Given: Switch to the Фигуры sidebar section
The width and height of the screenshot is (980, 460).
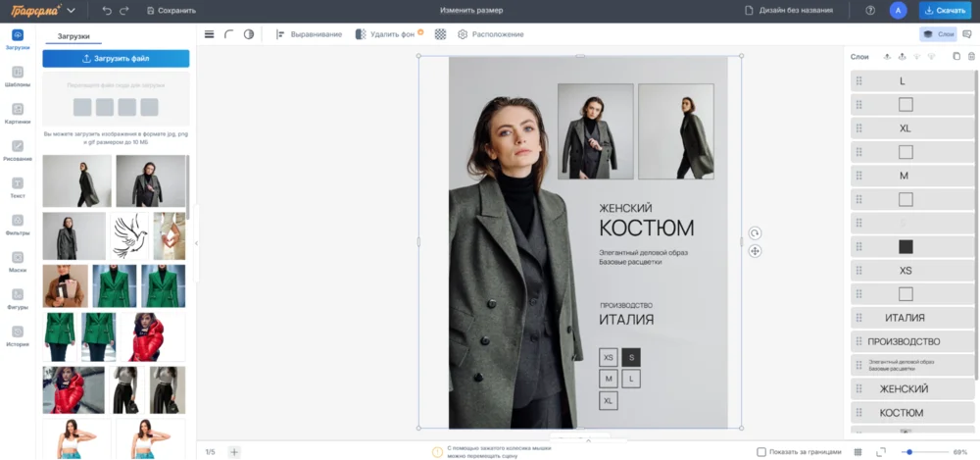Looking at the screenshot, I should pos(18,298).
